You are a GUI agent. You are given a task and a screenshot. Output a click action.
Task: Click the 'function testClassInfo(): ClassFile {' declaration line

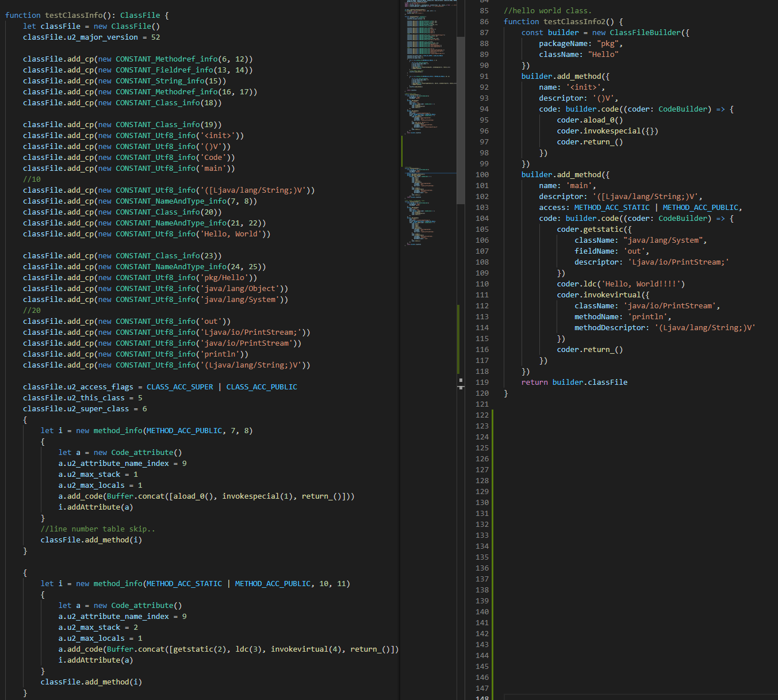coord(87,16)
